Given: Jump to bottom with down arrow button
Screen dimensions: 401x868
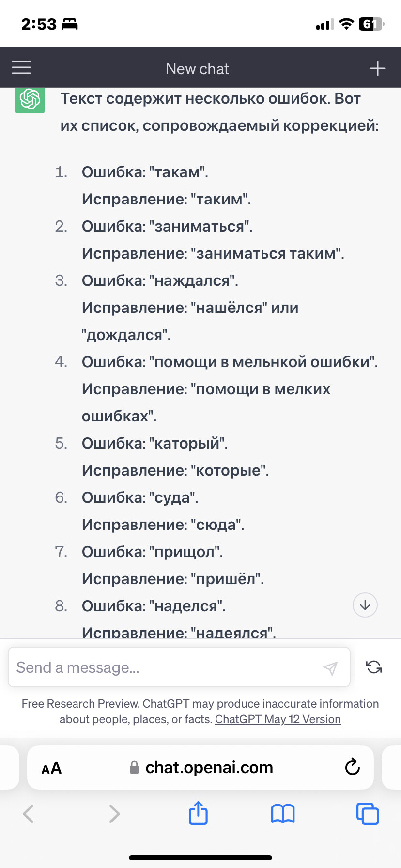Looking at the screenshot, I should tap(365, 605).
